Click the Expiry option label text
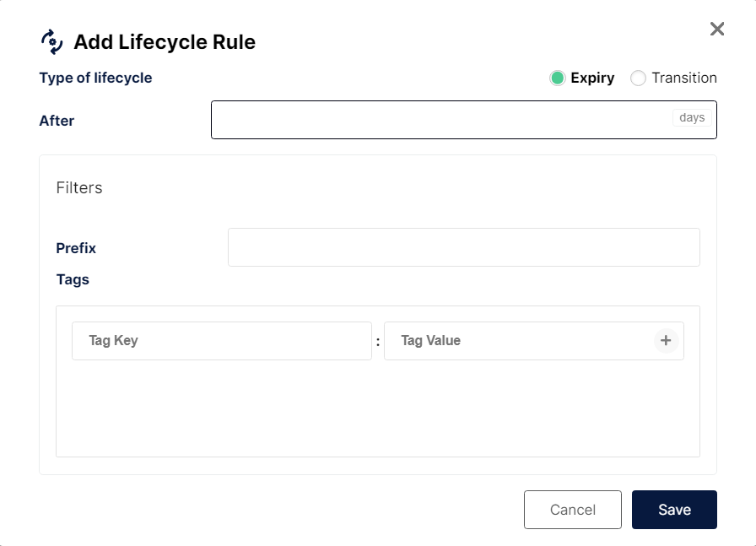 pyautogui.click(x=592, y=78)
